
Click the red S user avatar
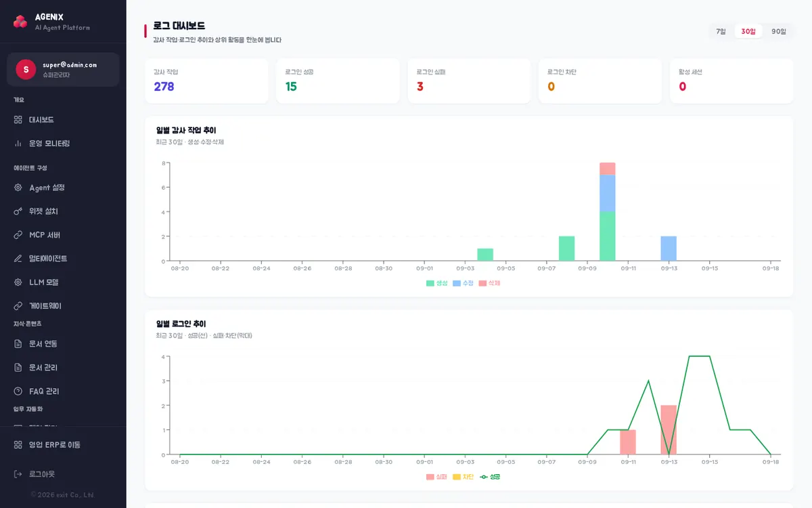coord(26,69)
